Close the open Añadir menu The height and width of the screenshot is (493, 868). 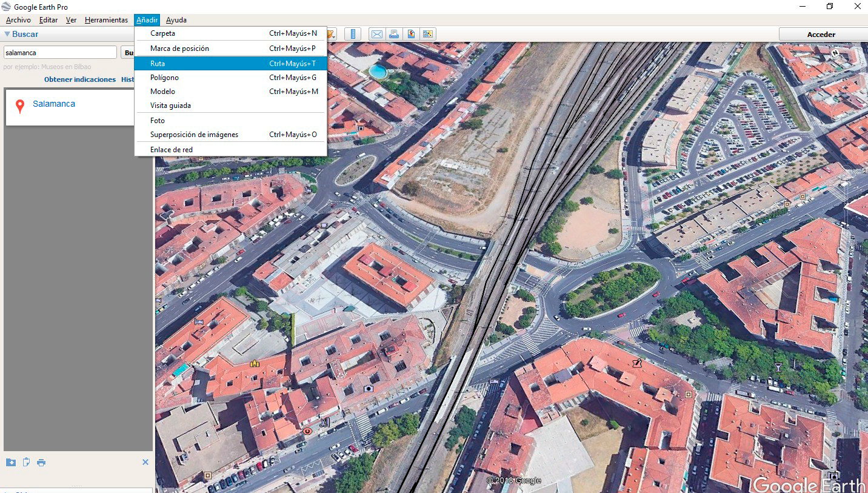(x=147, y=20)
